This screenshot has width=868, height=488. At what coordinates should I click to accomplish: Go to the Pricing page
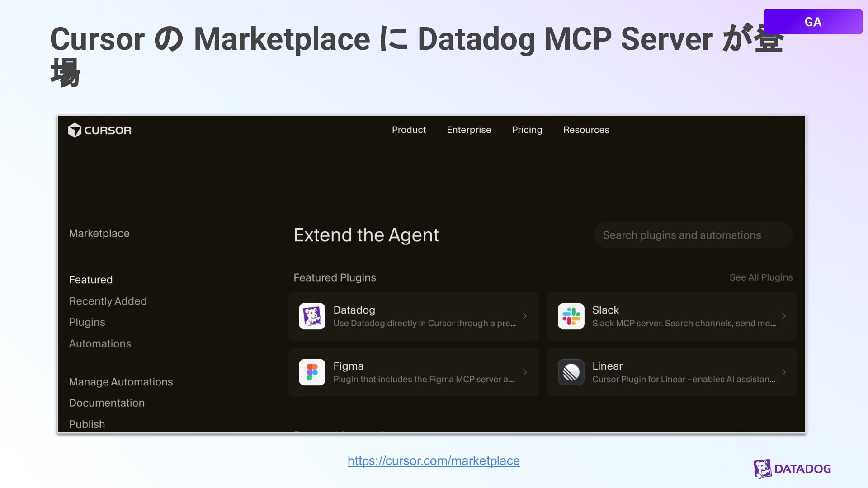(527, 130)
